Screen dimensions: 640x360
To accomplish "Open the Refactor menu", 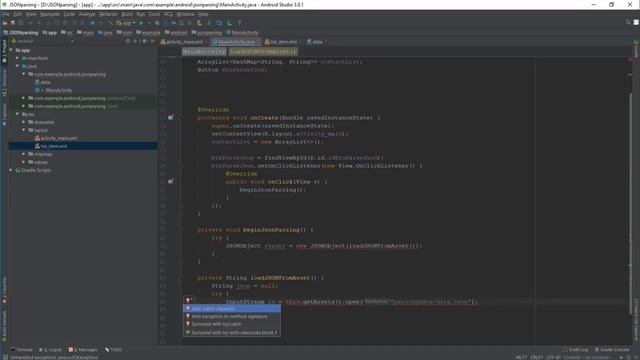I will (x=108, y=14).
